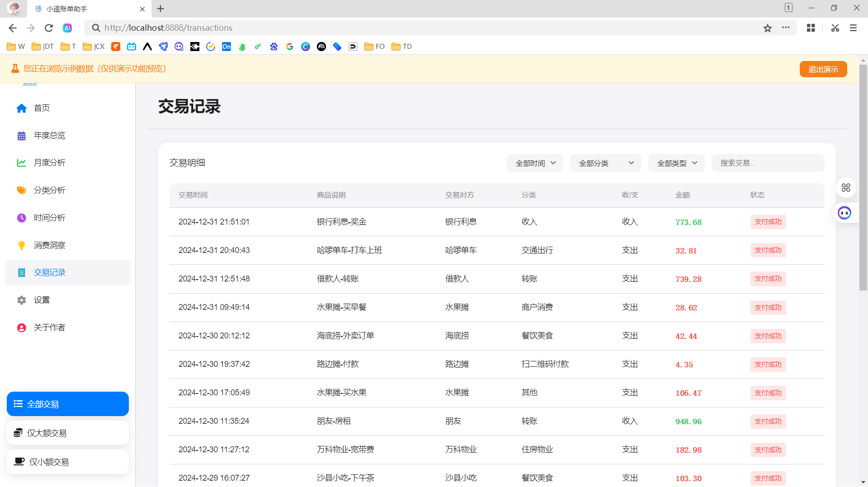
Task: Select the 分类分析 tag icon
Action: (x=21, y=190)
